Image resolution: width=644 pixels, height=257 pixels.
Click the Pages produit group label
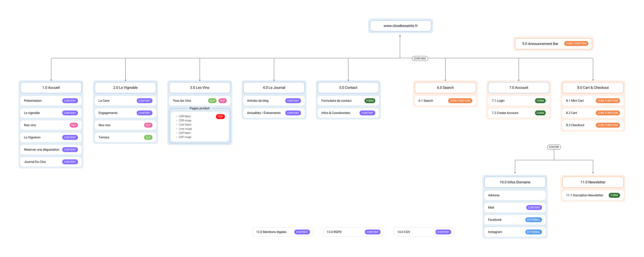(199, 108)
